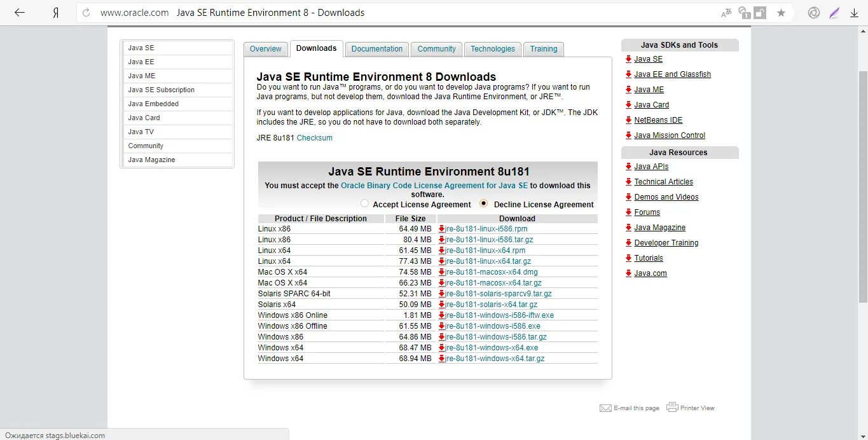Open the page translate icon

point(726,13)
